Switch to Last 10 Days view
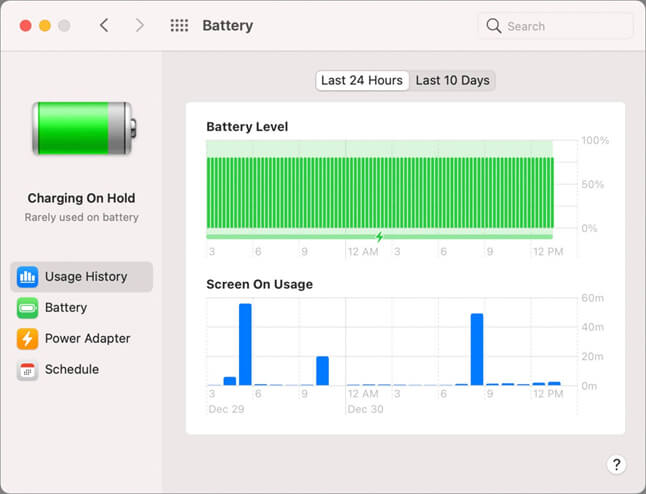 point(452,80)
